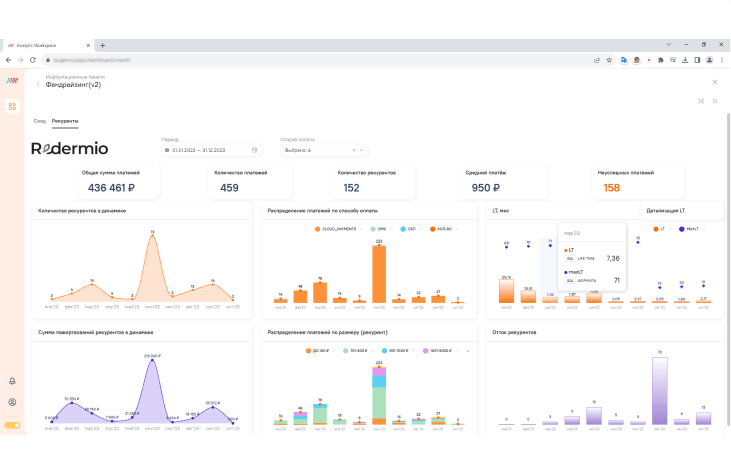
Task: Click the peak point 73 on recurrents chart
Action: 152,235
